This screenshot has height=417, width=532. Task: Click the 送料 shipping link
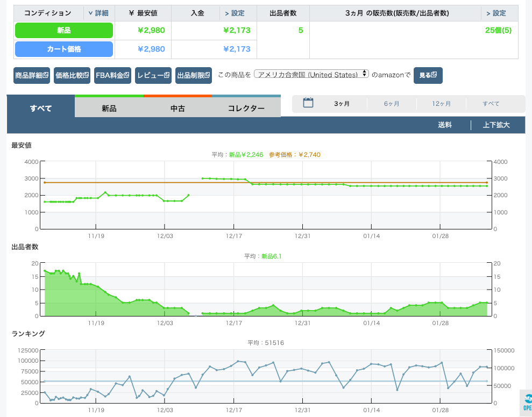point(444,125)
